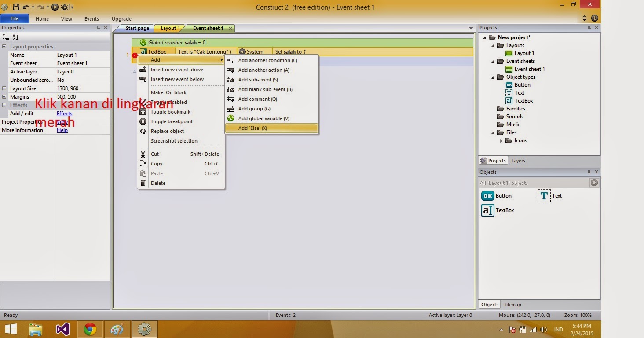Pin the Objects panel
644x338 pixels.
[589, 172]
